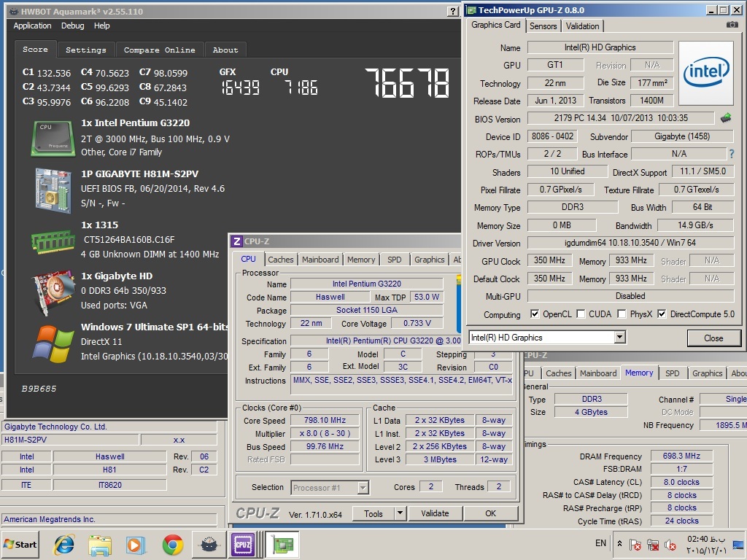Open Graphics tab in front CPU-Z window
The image size is (747, 560).
[x=429, y=260]
